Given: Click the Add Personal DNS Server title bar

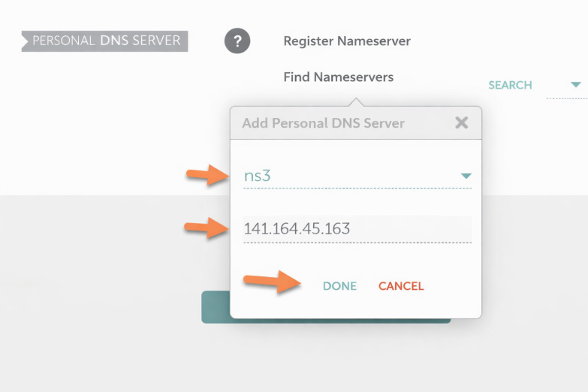Looking at the screenshot, I should pos(323,123).
